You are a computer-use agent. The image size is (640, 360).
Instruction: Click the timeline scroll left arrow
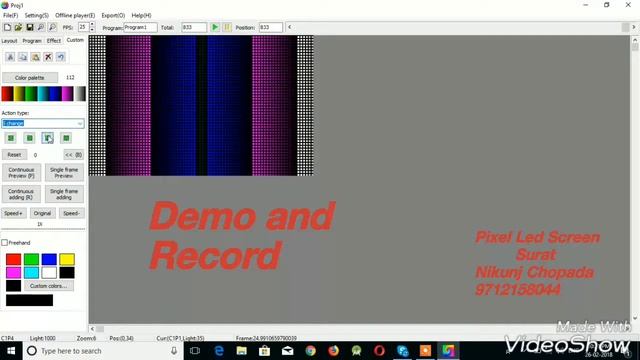(x=289, y=27)
